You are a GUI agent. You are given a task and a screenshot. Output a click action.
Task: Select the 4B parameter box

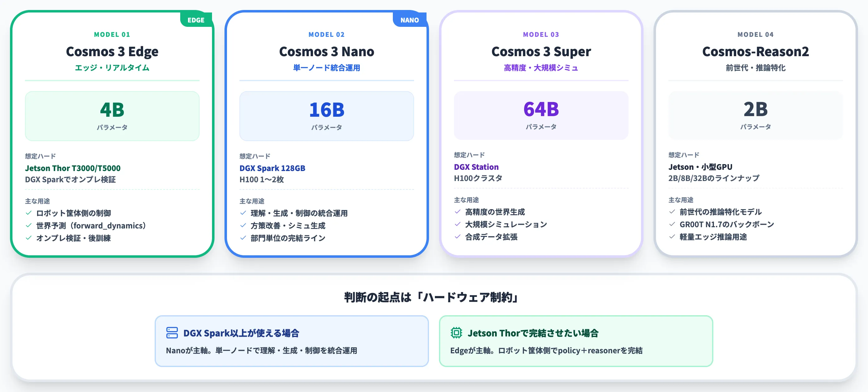point(112,116)
